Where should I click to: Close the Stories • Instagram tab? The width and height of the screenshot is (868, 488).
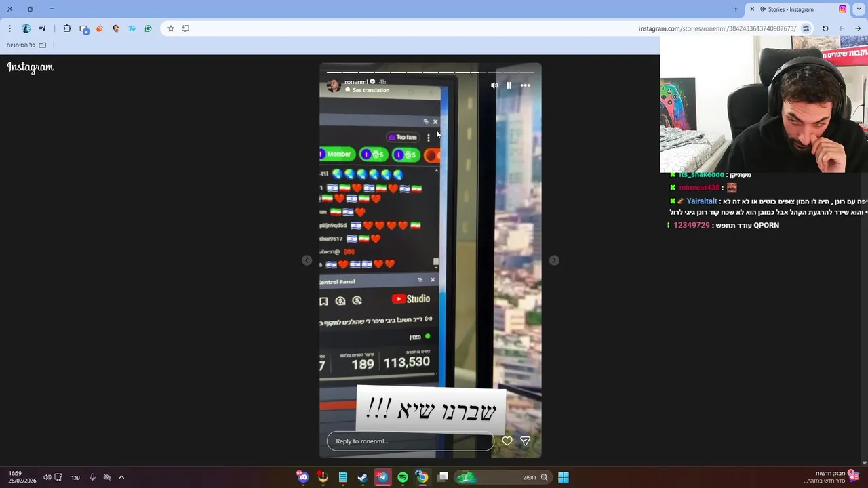(x=752, y=9)
